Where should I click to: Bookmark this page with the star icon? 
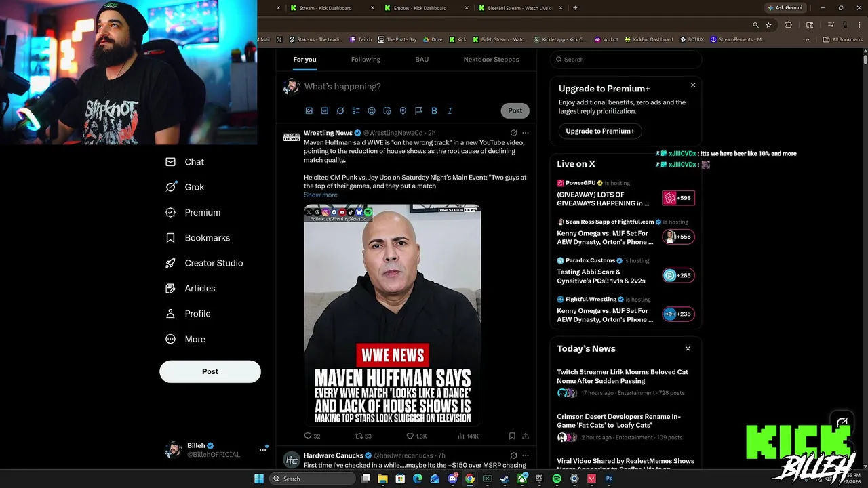click(768, 25)
